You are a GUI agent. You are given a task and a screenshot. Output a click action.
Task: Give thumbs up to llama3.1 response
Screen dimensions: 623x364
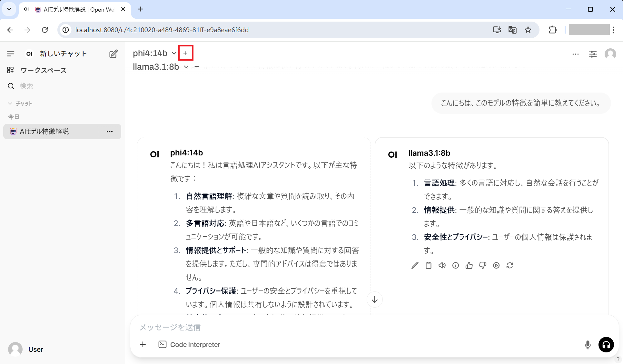(469, 265)
